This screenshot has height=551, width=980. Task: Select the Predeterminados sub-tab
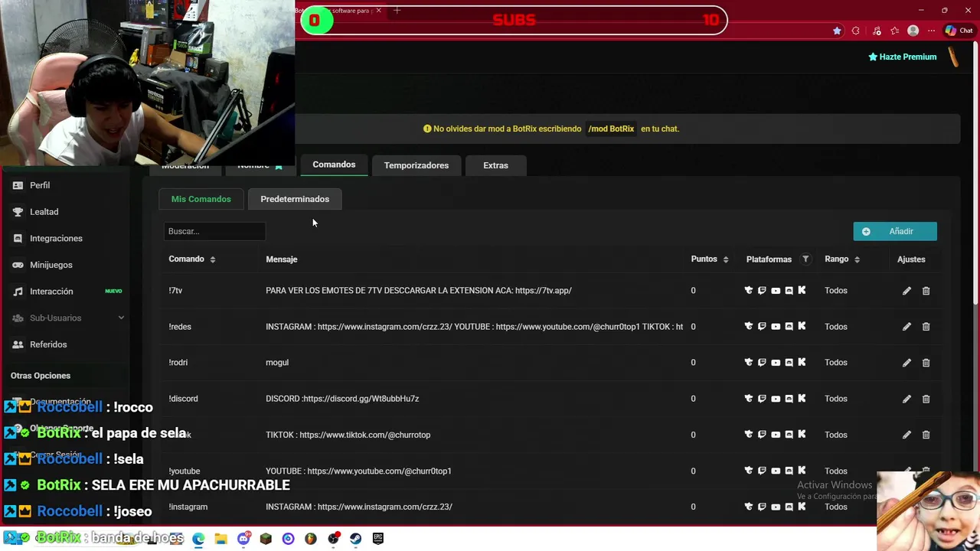point(295,199)
